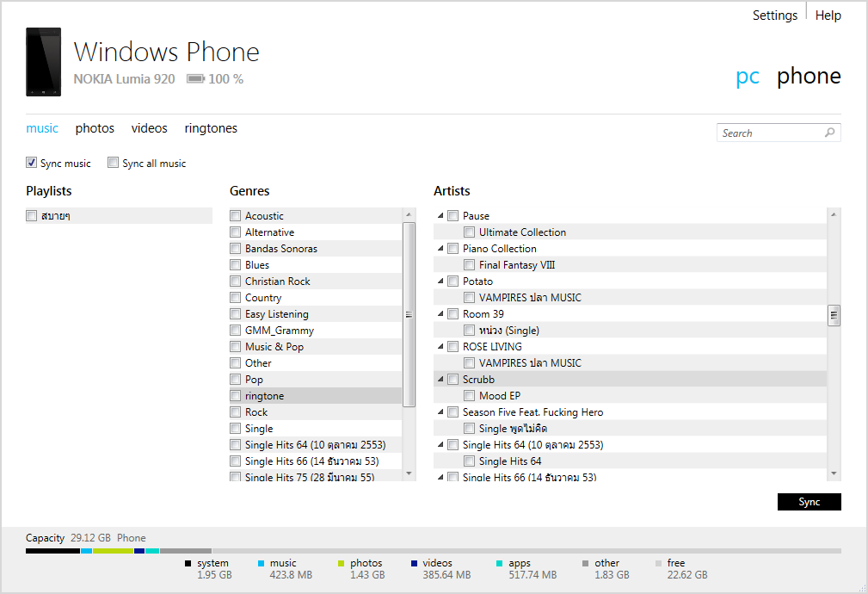Check the สบายๆ playlist checkbox
Image resolution: width=868 pixels, height=594 pixels.
[x=32, y=215]
